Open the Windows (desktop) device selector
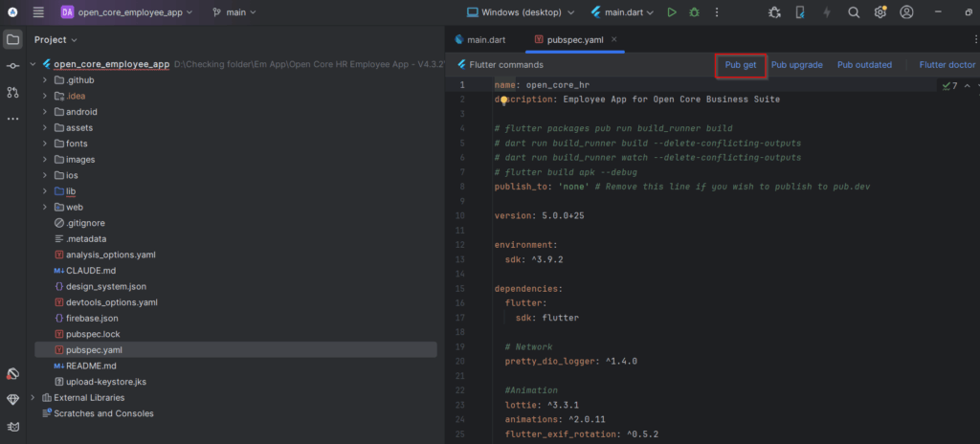 point(521,12)
